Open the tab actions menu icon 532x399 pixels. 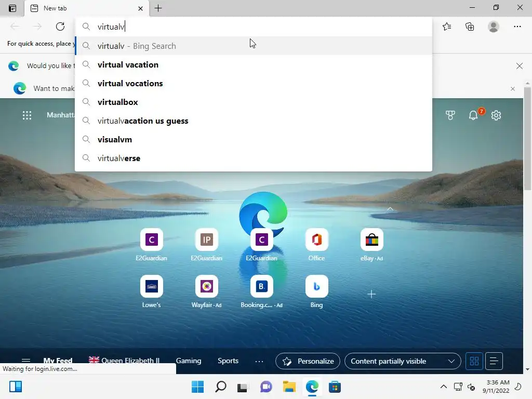12,8
